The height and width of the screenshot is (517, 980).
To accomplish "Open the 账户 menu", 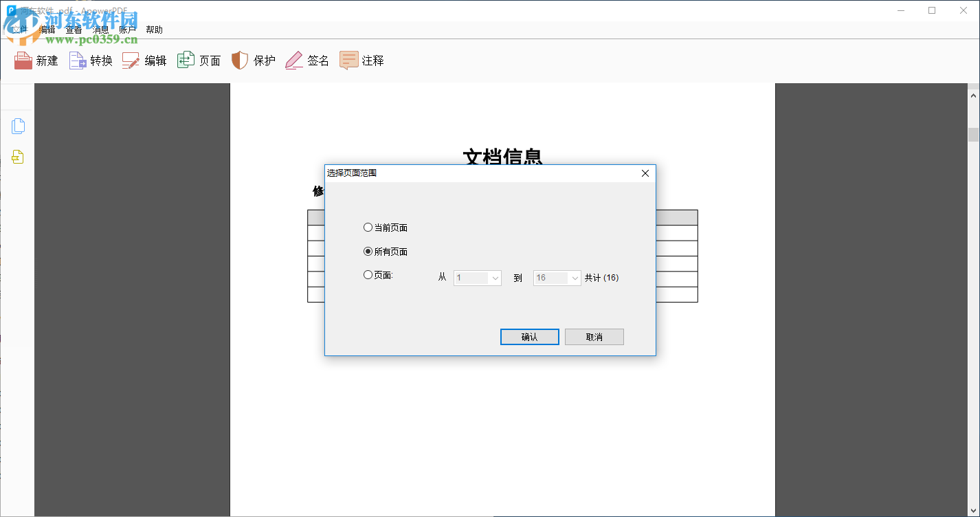I will (127, 29).
